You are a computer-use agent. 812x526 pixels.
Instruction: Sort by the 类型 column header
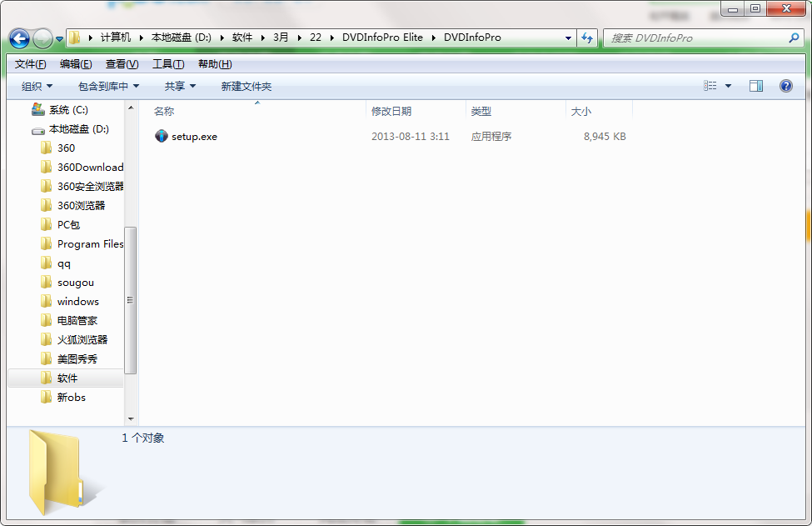[x=481, y=112]
